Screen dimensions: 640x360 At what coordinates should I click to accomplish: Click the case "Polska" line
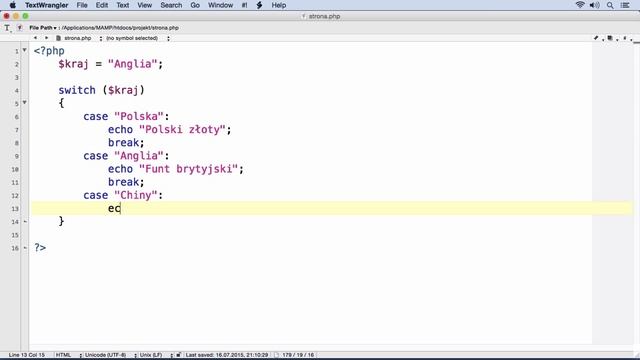point(126,116)
